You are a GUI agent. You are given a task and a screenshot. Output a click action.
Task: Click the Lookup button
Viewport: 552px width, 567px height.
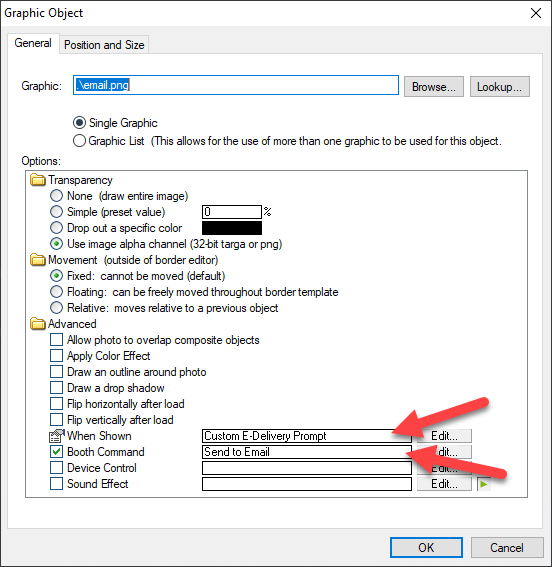click(500, 86)
